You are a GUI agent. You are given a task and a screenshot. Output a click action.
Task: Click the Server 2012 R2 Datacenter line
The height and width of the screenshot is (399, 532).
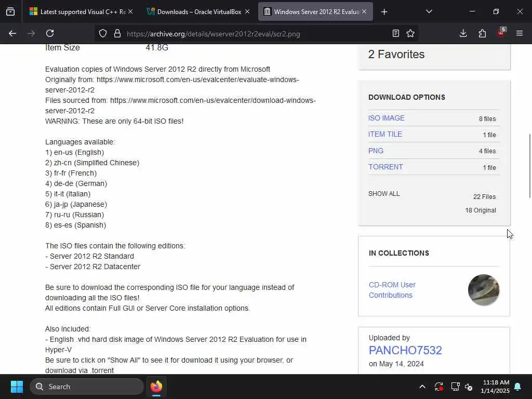click(92, 267)
